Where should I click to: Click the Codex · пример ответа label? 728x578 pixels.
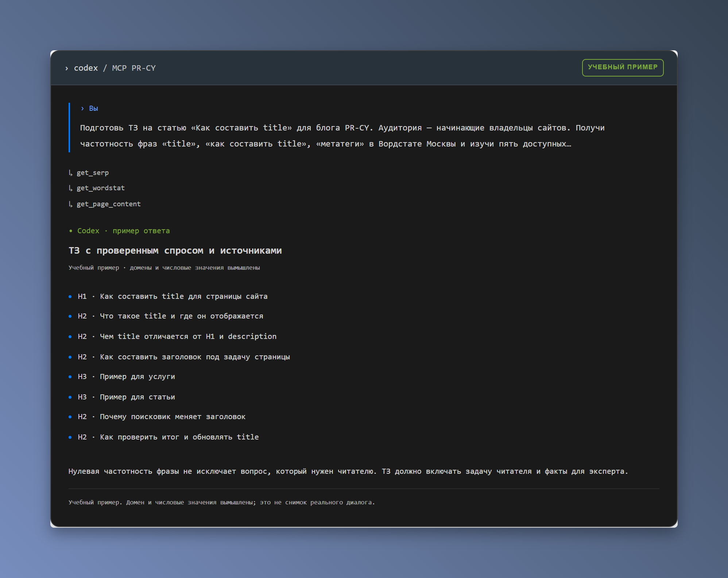point(119,231)
